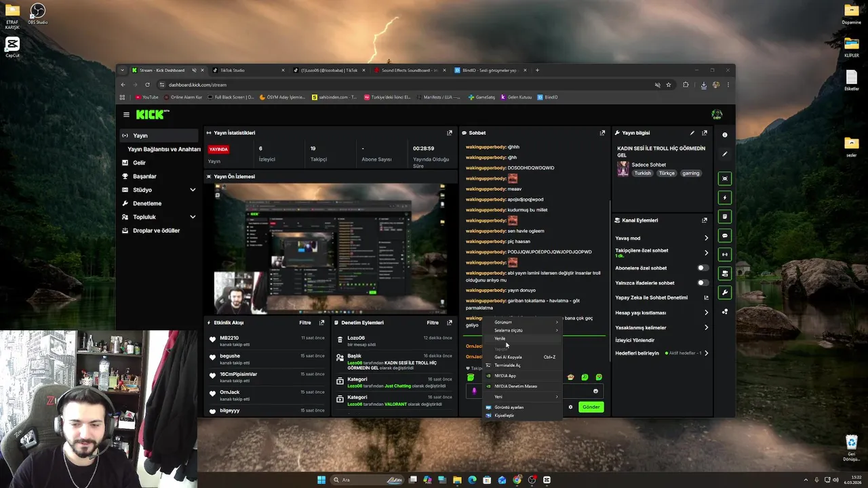Image resolution: width=868 pixels, height=488 pixels.
Task: Bookmark this page with the star icon
Action: (x=669, y=85)
